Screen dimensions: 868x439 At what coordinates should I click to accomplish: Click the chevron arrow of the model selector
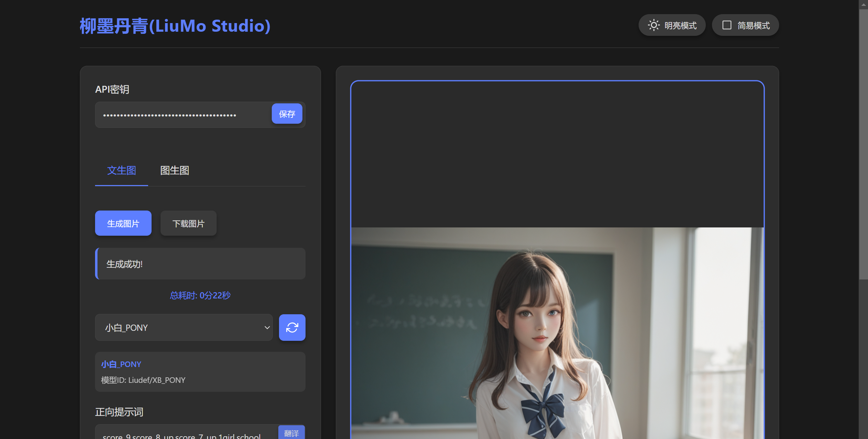pos(267,327)
